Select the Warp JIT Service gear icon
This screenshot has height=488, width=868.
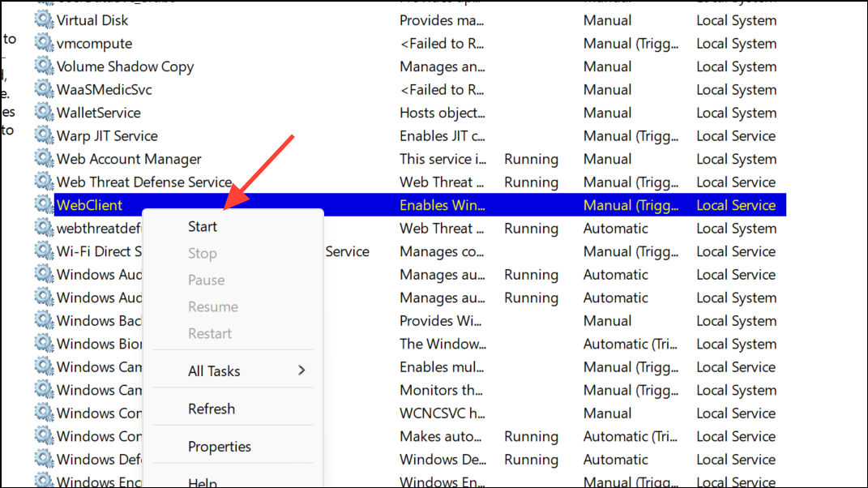[43, 135]
